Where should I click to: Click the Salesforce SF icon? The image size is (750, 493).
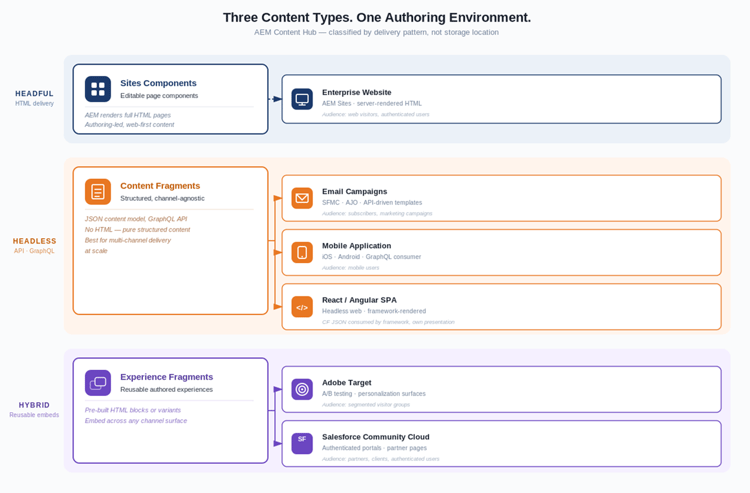coord(302,444)
